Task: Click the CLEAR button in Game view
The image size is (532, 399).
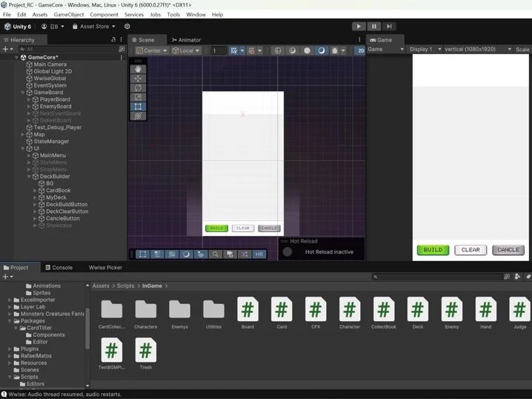Action: click(471, 250)
